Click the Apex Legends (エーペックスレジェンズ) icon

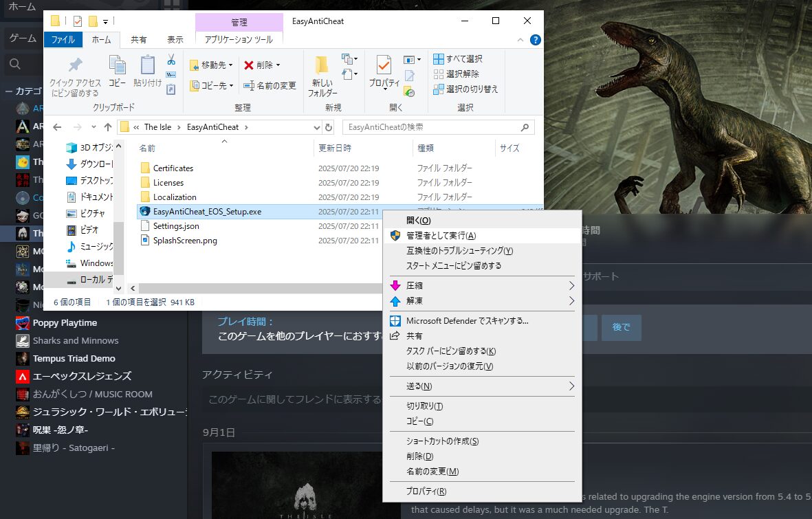(x=22, y=377)
